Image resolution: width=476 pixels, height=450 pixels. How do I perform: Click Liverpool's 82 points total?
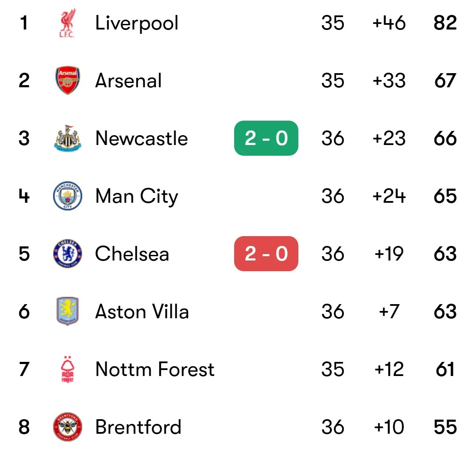pyautogui.click(x=445, y=23)
